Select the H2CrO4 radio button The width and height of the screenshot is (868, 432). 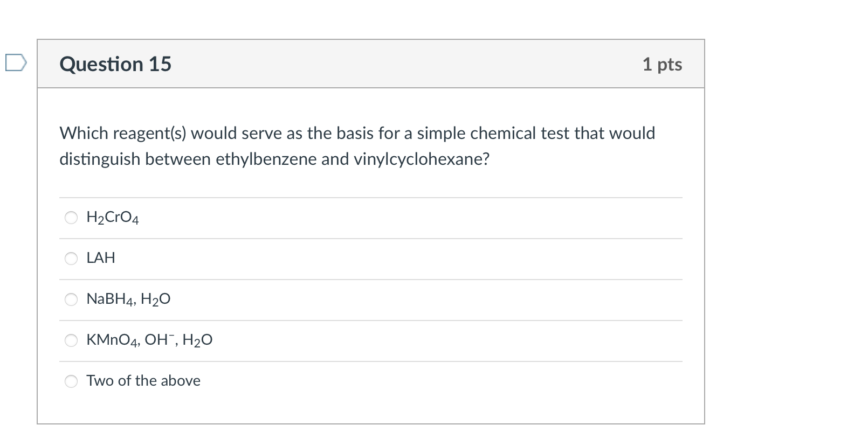tap(71, 218)
